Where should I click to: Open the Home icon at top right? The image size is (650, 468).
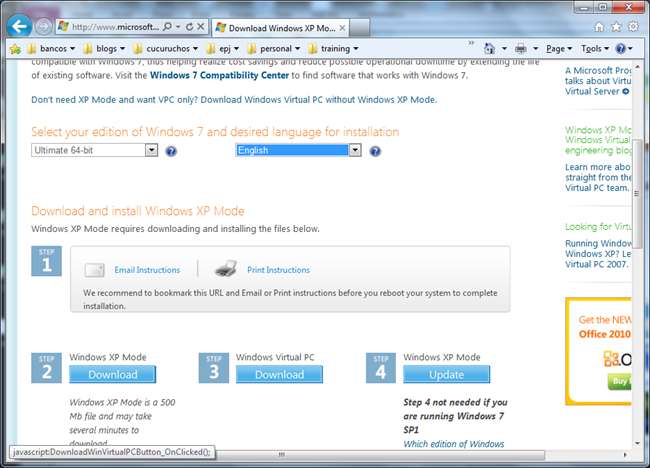(x=599, y=27)
